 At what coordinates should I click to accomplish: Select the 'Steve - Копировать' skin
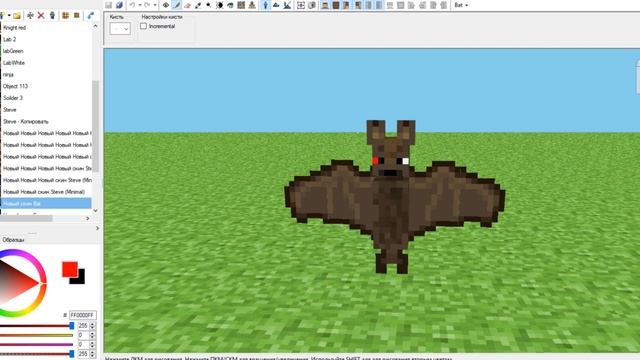[x=26, y=122]
